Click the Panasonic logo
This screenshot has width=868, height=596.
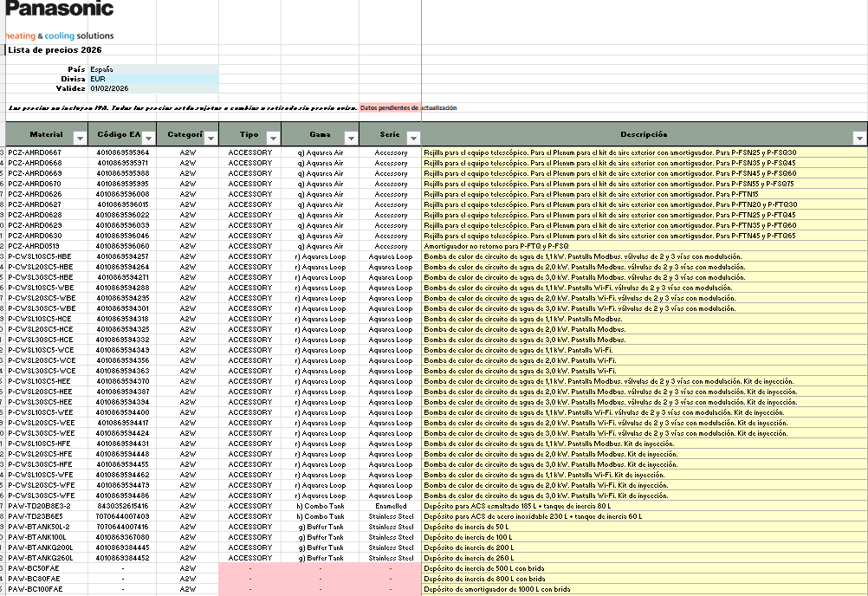59,11
